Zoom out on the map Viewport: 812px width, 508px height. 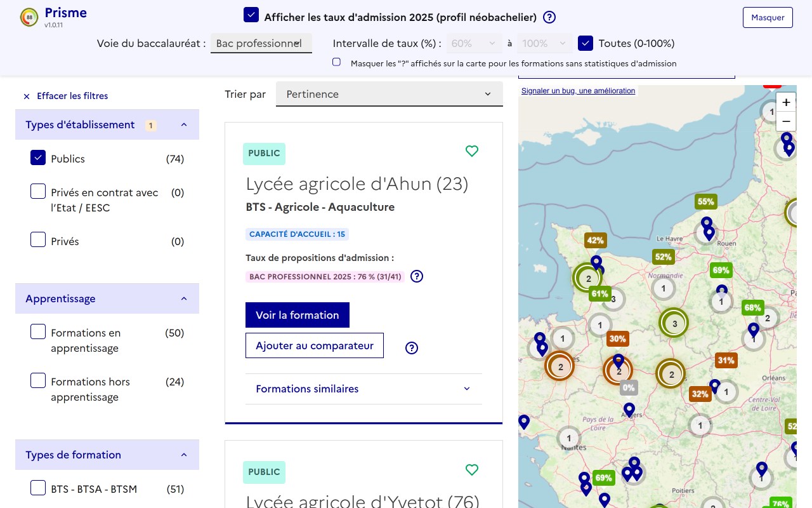click(786, 121)
